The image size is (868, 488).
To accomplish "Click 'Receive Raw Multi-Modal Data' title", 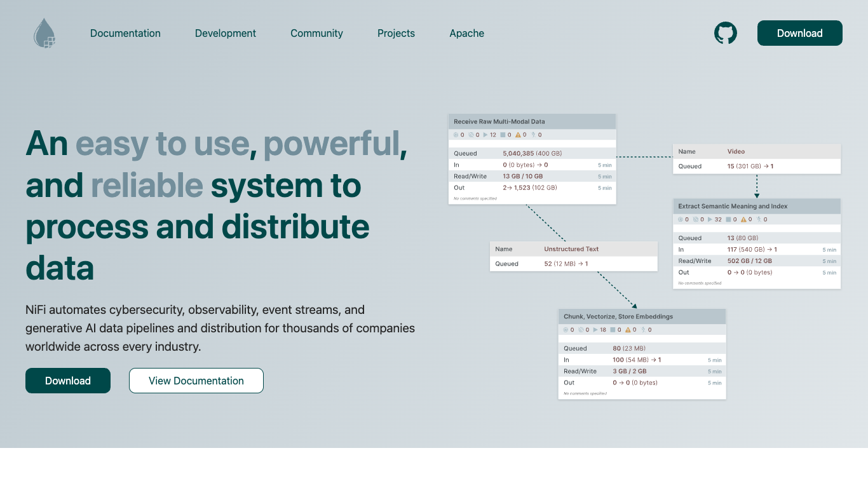I will 499,121.
